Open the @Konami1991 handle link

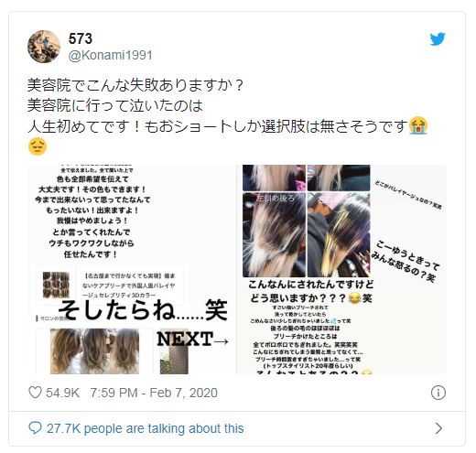pos(110,55)
